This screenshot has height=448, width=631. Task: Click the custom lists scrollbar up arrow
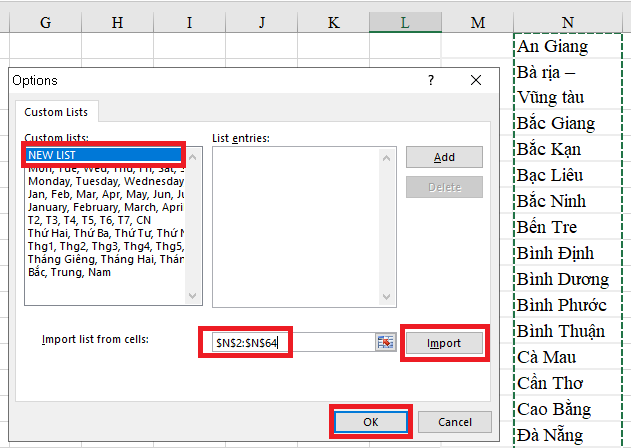click(x=193, y=157)
